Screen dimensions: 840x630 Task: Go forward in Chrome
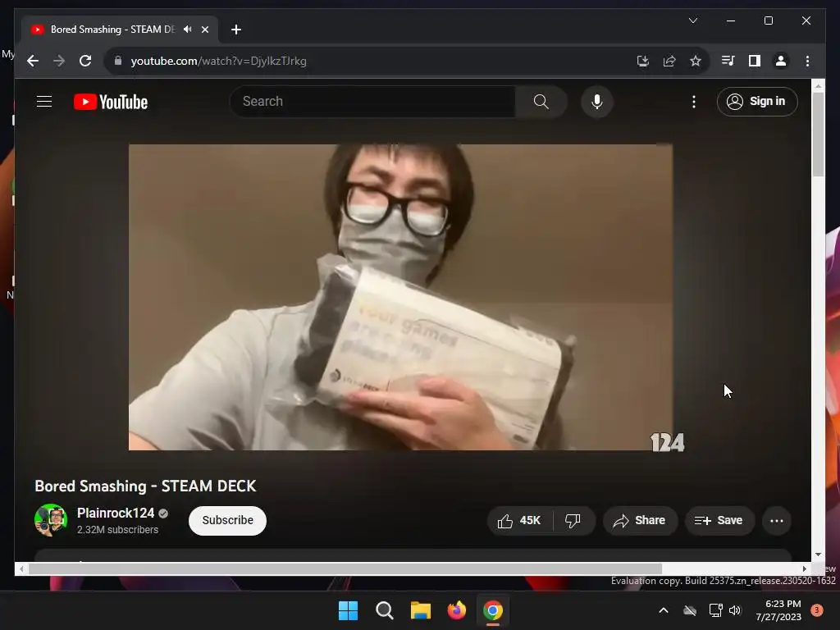coord(59,61)
